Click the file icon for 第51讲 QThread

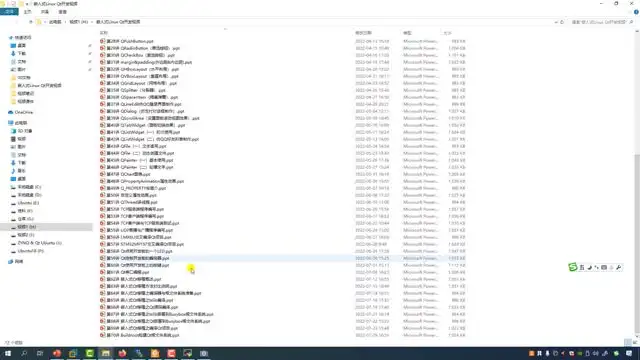tap(102, 202)
